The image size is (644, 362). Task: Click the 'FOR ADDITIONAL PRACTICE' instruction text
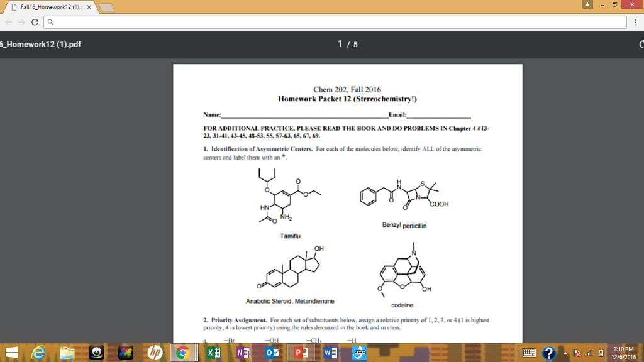[347, 132]
